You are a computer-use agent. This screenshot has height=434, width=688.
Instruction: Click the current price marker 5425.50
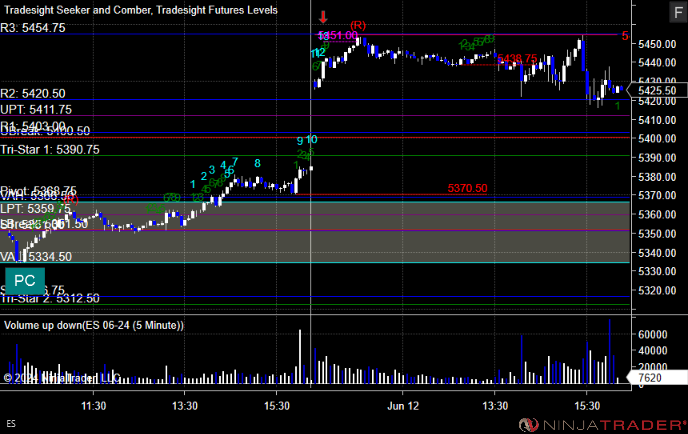click(657, 90)
